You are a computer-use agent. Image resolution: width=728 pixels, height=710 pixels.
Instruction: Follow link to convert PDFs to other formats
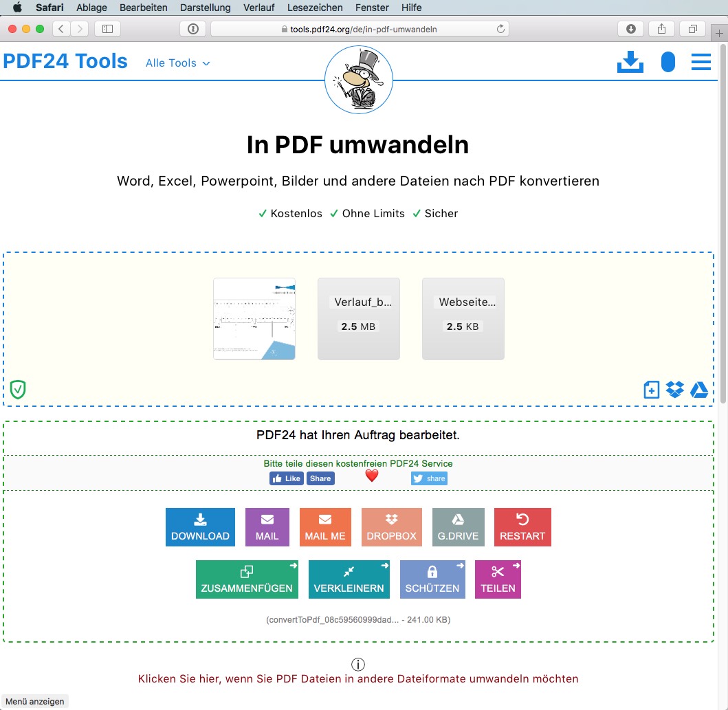click(x=358, y=679)
